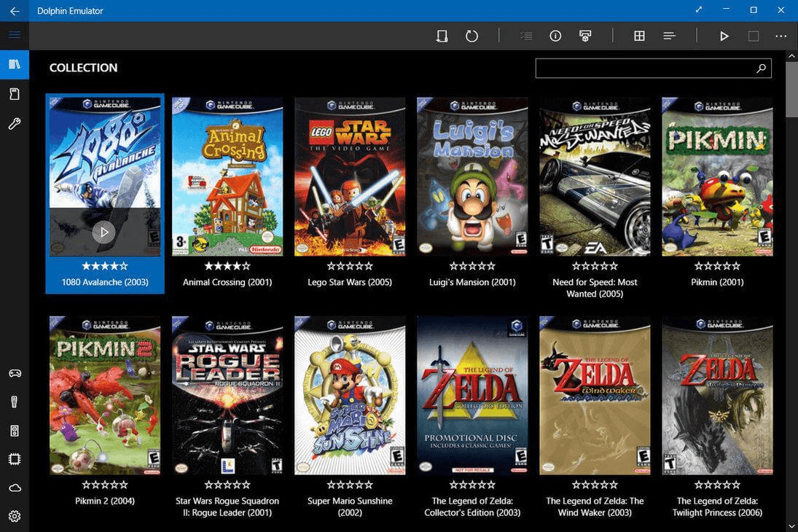
Task: Click the refresh icon in toolbar
Action: pos(472,36)
